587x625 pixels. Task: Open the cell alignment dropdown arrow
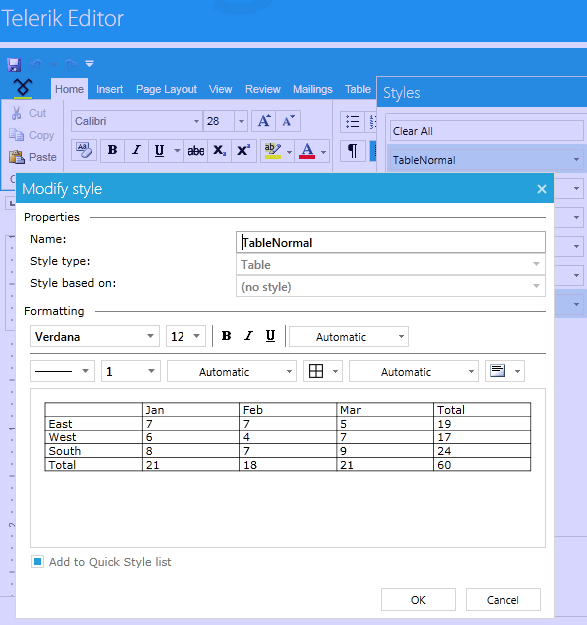click(517, 371)
